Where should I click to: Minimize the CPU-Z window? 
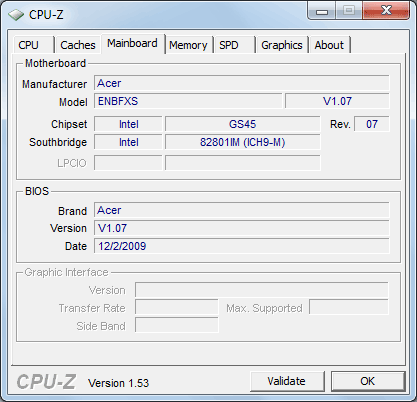tap(322, 11)
